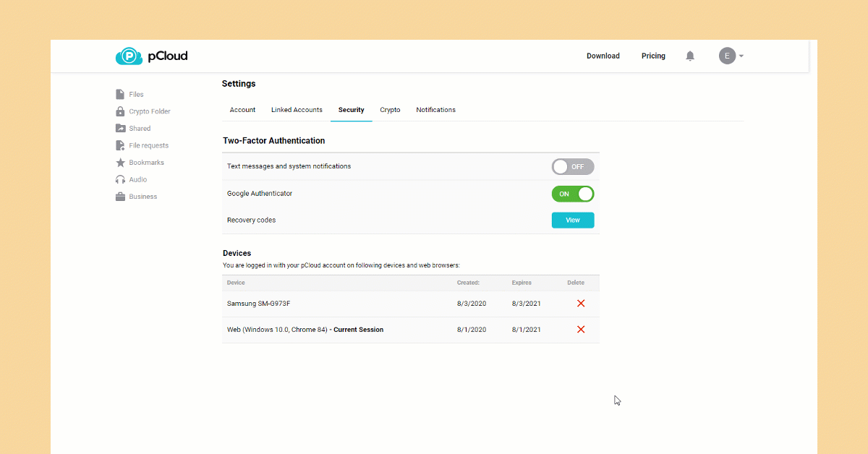This screenshot has height=454, width=868.
Task: Select the Security tab
Action: [352, 110]
